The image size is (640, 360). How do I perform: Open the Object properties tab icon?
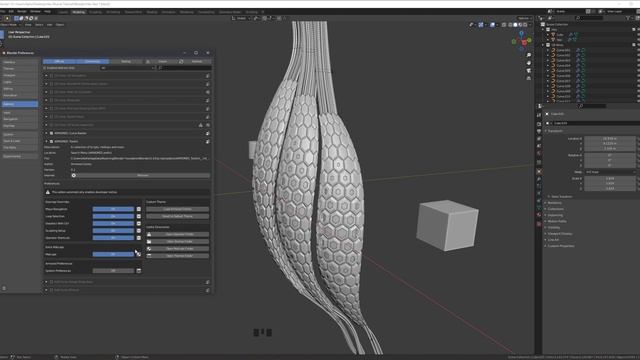click(x=539, y=171)
